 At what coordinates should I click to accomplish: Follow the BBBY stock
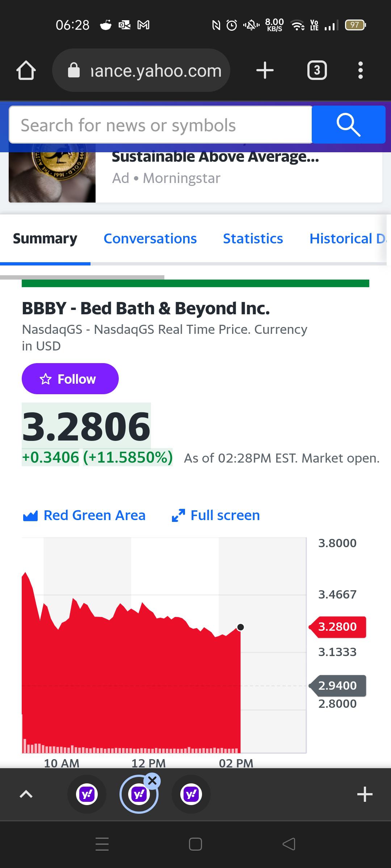[x=70, y=379]
